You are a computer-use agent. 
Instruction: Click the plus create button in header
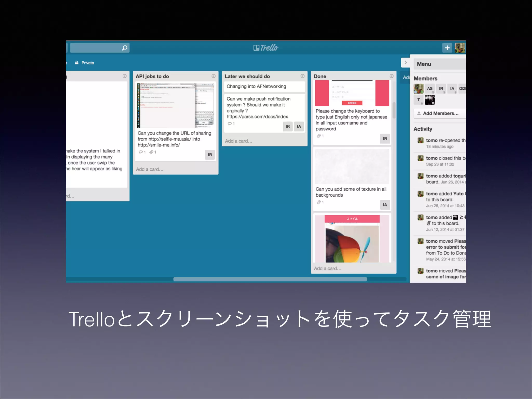[x=447, y=48]
